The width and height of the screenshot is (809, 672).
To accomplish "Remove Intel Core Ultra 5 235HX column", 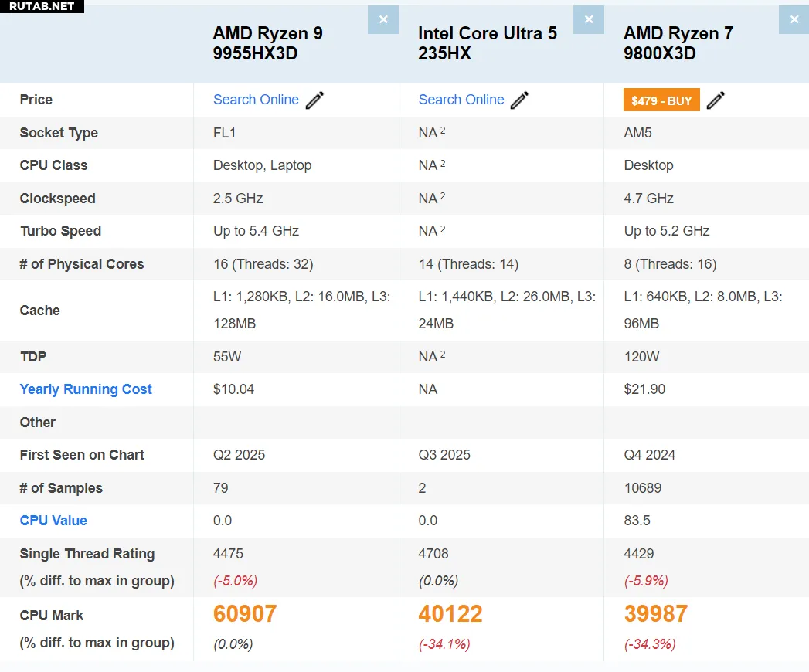I will pos(589,19).
